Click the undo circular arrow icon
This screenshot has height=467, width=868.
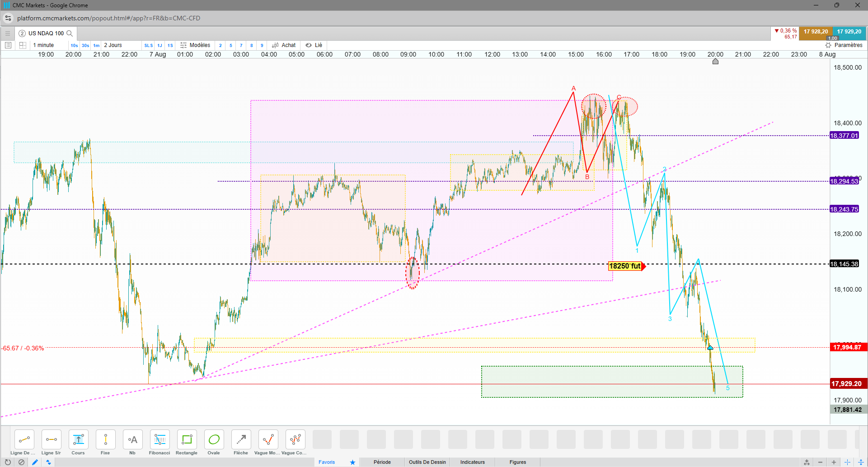pos(8,462)
